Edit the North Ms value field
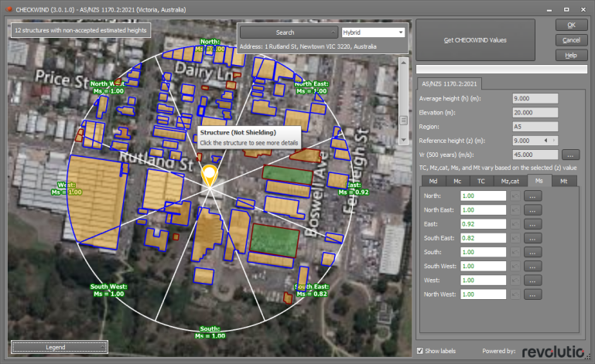This screenshot has width=595, height=364. 483,196
